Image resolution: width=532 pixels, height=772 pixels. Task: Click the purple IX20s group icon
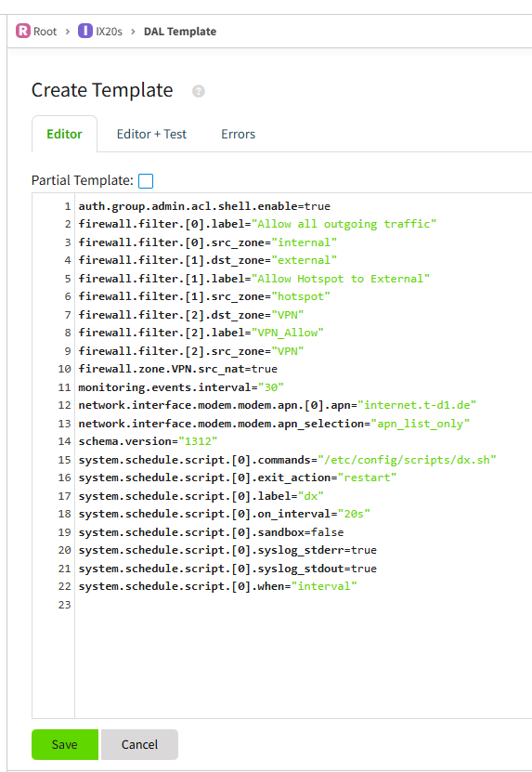(85, 31)
